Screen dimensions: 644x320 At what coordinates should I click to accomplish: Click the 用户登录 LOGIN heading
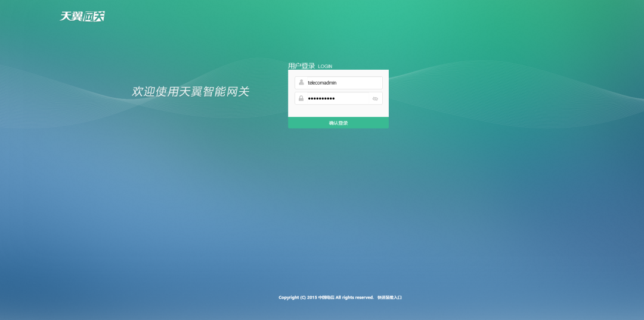tap(310, 66)
